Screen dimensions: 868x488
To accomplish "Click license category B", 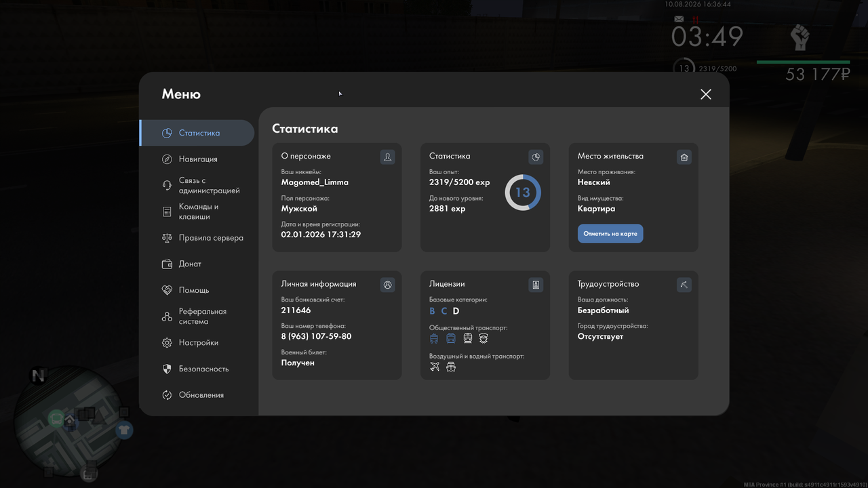I will click(x=433, y=311).
